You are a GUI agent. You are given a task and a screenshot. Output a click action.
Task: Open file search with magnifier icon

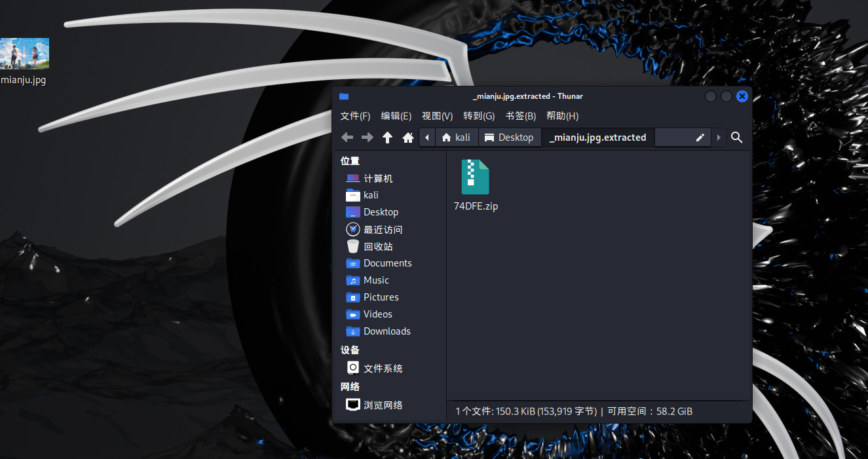tap(736, 138)
